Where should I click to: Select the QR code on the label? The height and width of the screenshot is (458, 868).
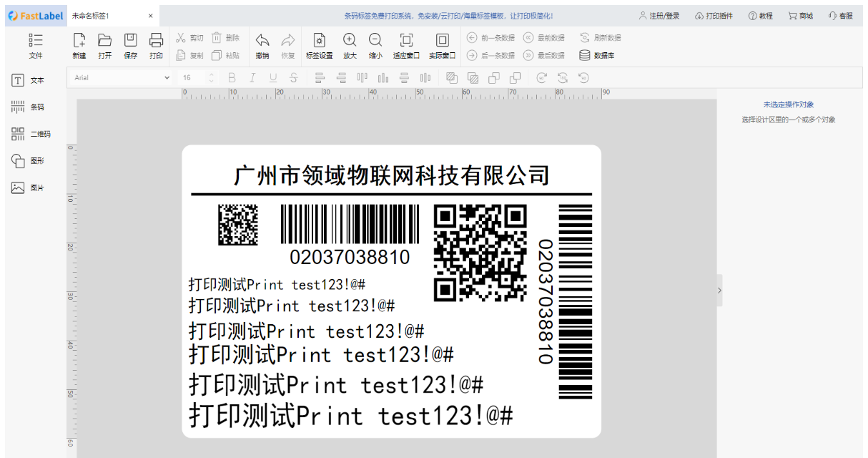(480, 253)
